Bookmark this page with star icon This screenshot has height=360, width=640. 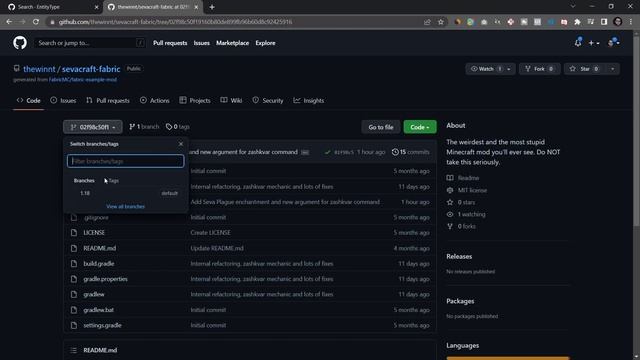point(441,22)
